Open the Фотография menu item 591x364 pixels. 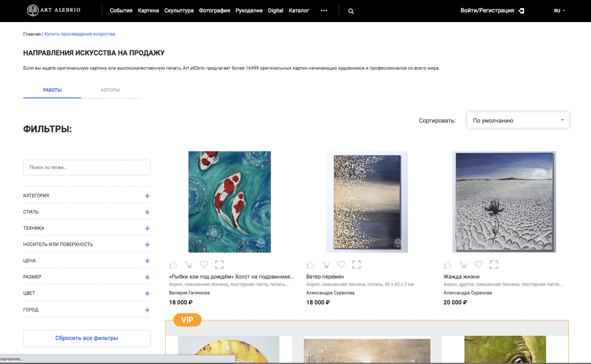214,11
